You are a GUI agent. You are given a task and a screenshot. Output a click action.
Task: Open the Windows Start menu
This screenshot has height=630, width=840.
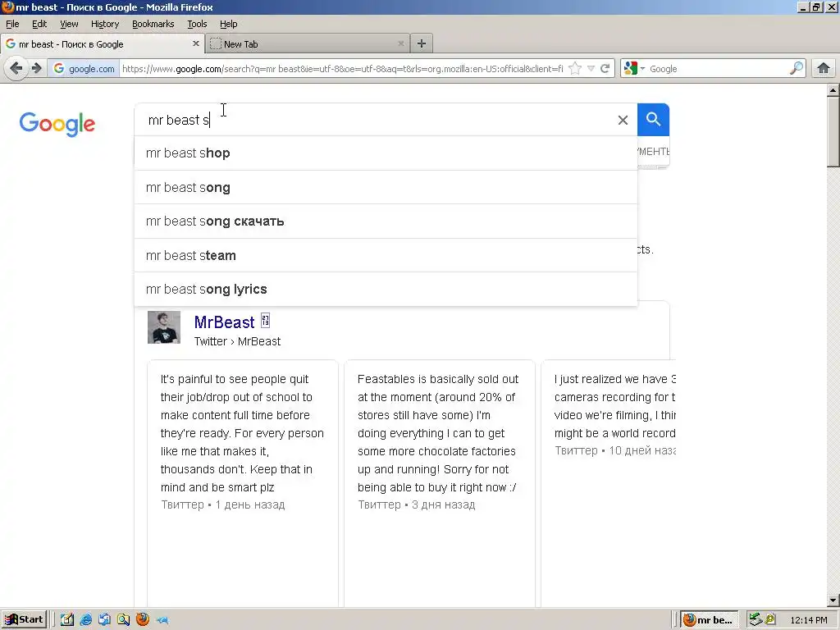[25, 620]
